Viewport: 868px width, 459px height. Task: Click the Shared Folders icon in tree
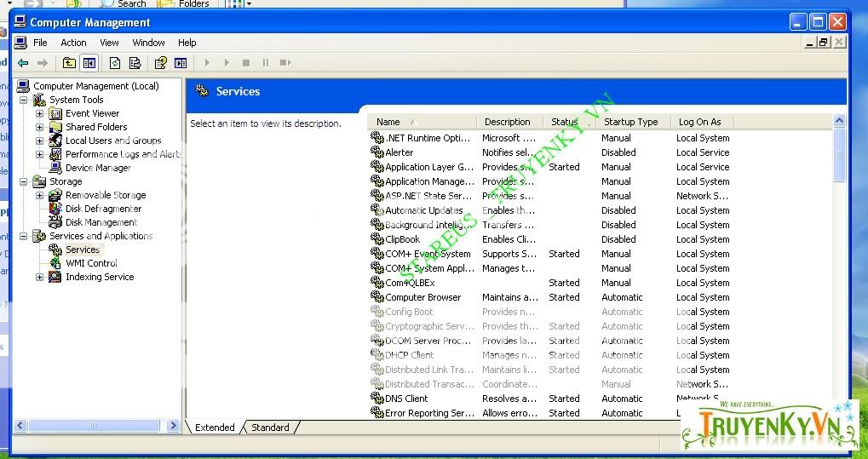click(x=55, y=127)
